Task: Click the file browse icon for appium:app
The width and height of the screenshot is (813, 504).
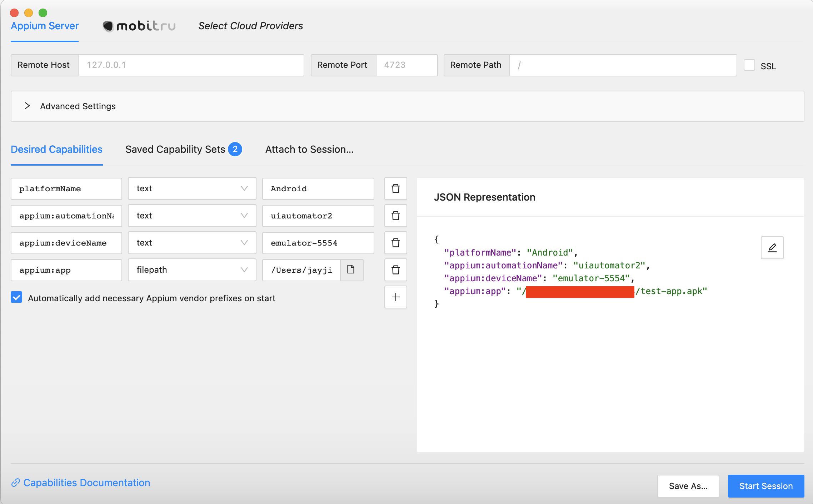Action: [351, 270]
